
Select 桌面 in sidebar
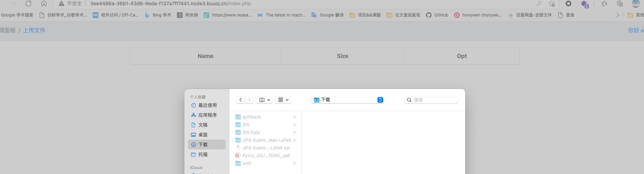pyautogui.click(x=207, y=135)
